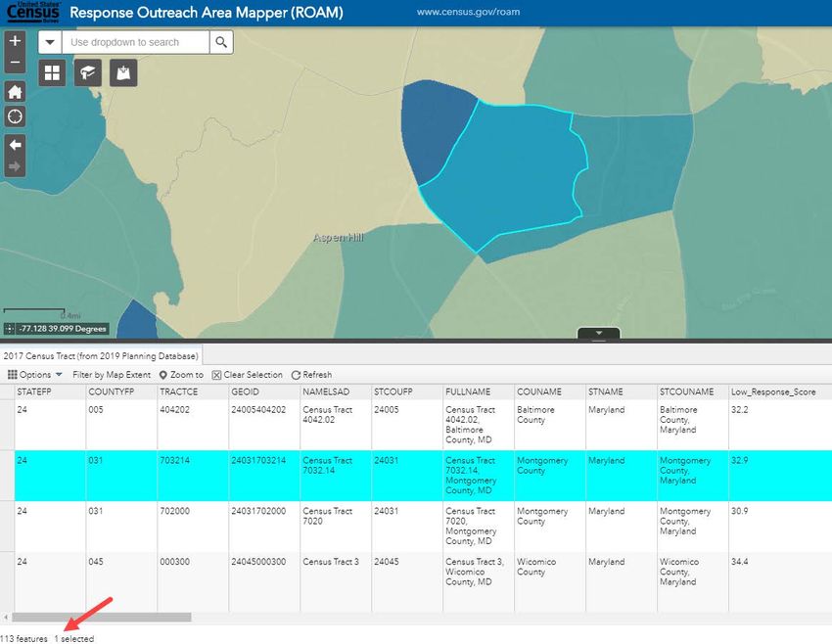This screenshot has width=832, height=644.
Task: Click the magnifier search button
Action: point(221,42)
